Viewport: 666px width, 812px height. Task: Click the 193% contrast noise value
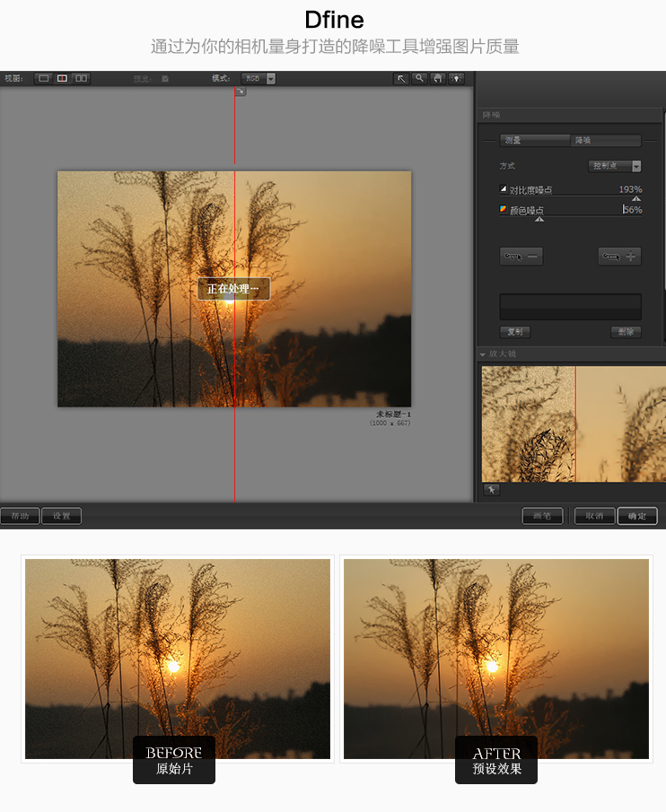[630, 189]
